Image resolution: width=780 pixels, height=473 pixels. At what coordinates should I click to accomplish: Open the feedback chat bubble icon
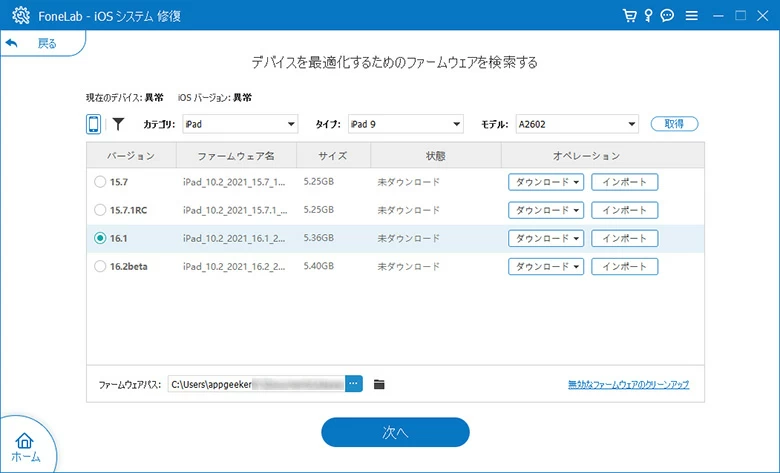pos(667,16)
